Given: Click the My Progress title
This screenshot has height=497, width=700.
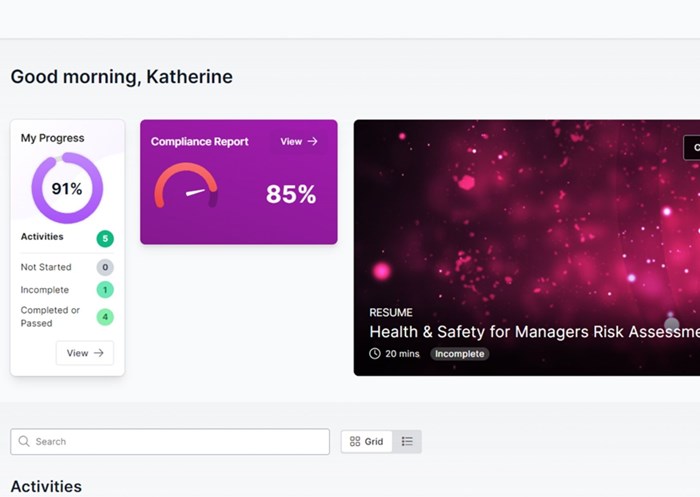Looking at the screenshot, I should [52, 138].
